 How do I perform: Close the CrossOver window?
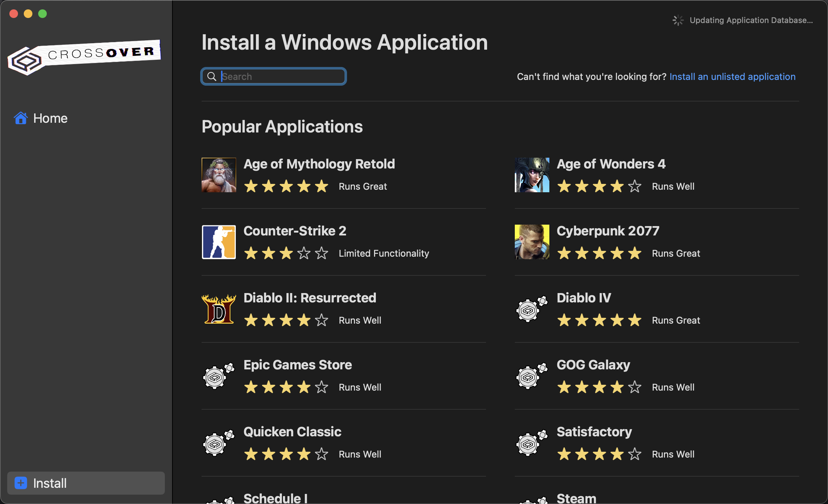pyautogui.click(x=14, y=14)
